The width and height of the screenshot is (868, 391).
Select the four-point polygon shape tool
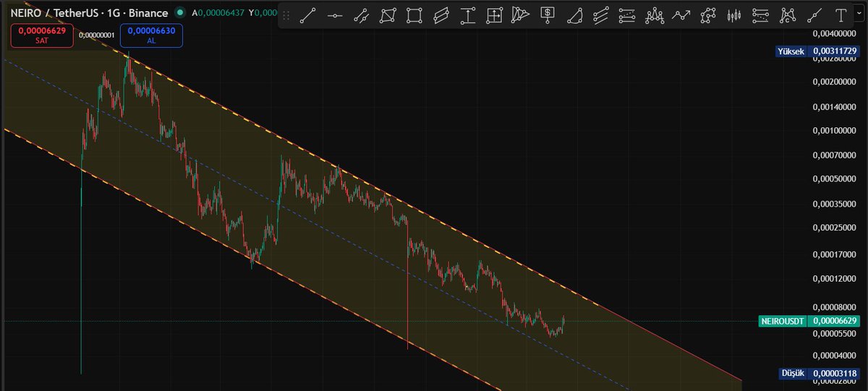tap(388, 15)
